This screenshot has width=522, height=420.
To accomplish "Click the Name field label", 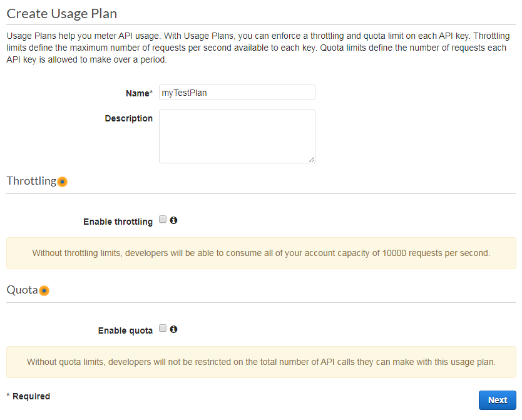I will click(138, 93).
